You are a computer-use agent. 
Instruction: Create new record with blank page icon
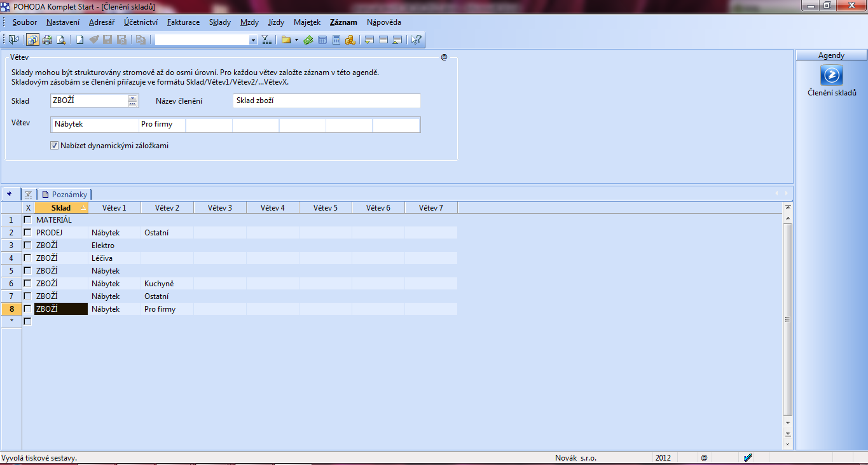pos(80,40)
